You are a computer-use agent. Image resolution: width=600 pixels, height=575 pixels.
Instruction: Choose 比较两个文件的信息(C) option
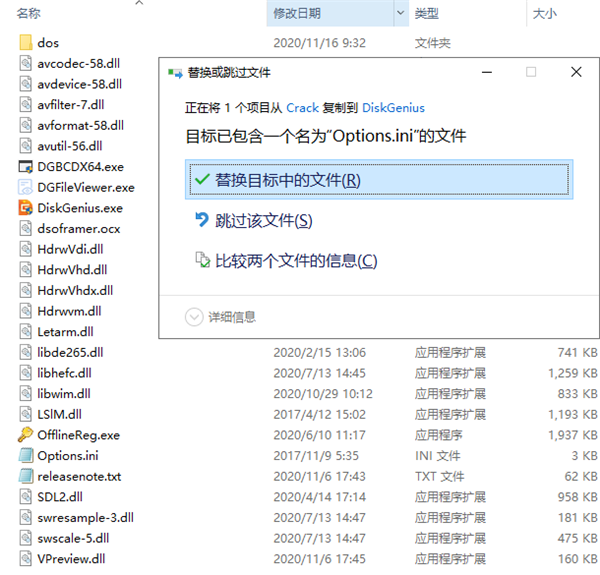pyautogui.click(x=286, y=261)
